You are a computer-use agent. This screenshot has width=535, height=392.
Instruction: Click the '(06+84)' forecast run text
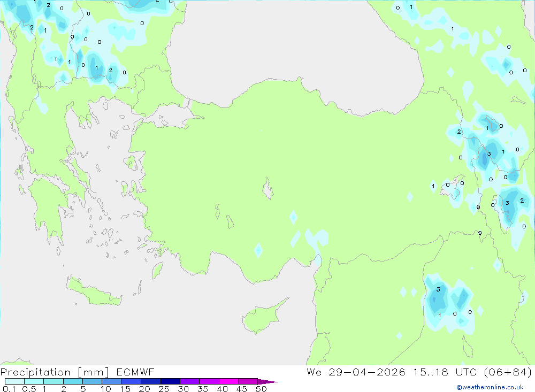coord(508,372)
